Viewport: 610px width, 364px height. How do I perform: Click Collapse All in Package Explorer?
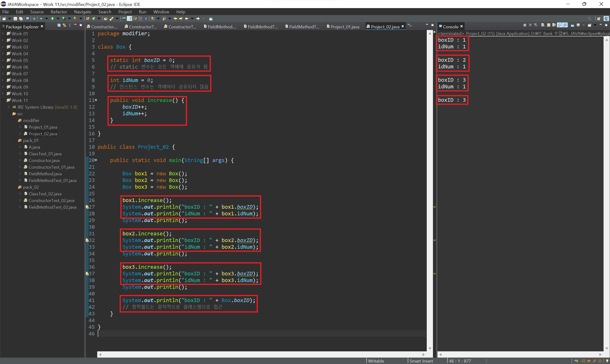click(59, 25)
